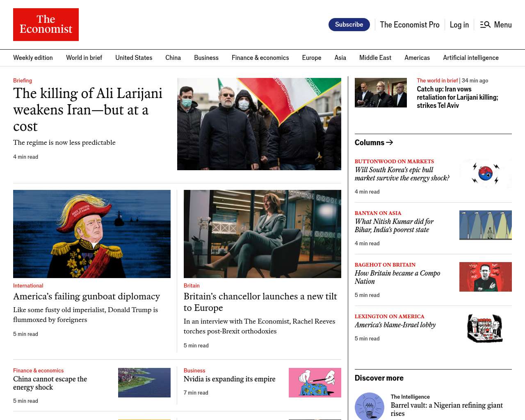Click '7 min read' under Nvidia story
Image resolution: width=525 pixels, height=420 pixels.
[x=196, y=393]
